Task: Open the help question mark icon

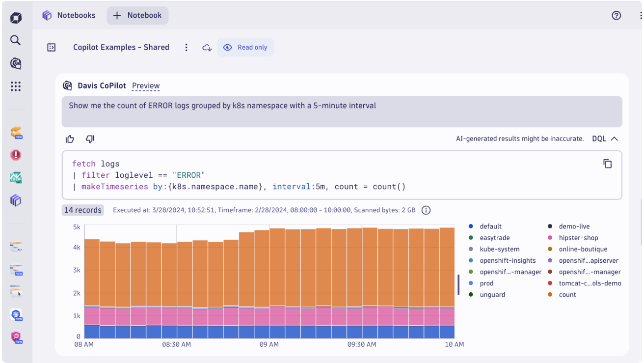Action: (617, 15)
